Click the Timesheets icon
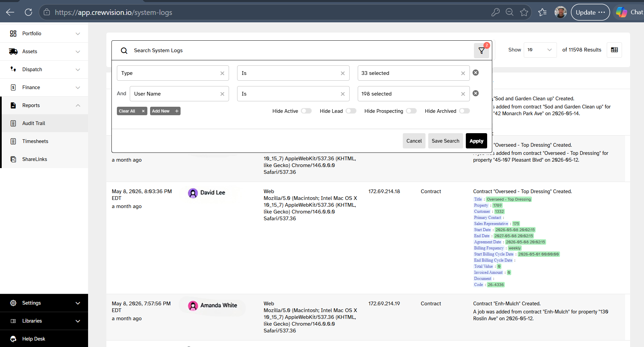The height and width of the screenshot is (347, 644). coord(13,141)
